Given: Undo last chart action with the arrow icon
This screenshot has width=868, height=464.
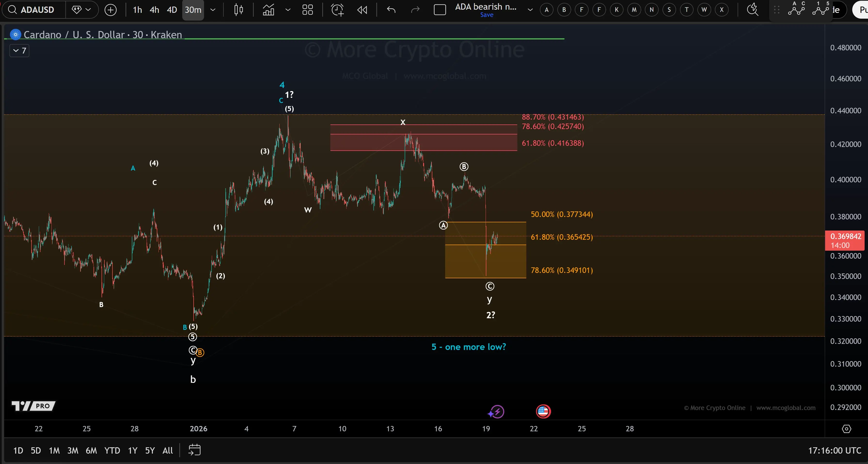Looking at the screenshot, I should pyautogui.click(x=391, y=10).
